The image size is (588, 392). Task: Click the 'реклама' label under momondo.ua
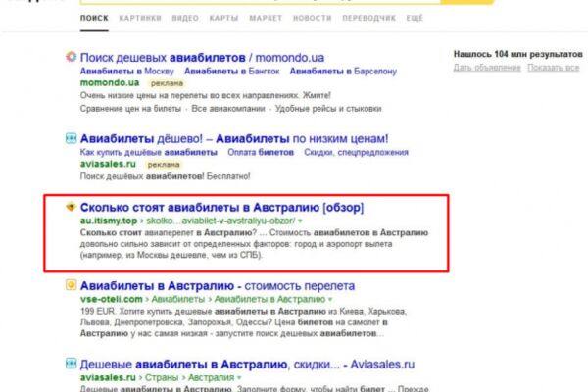tap(167, 83)
